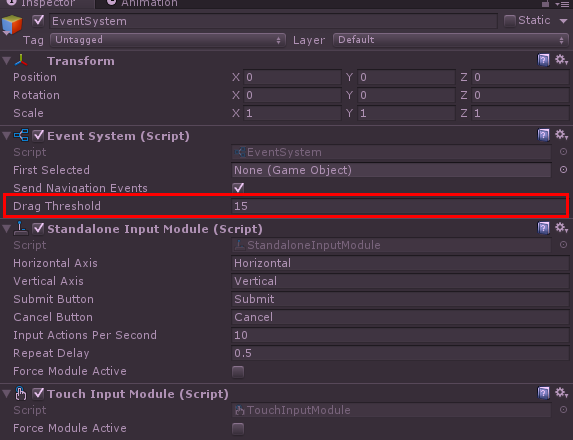Click the Repeat Delay input field
Viewport: 573px width, 440px height.
point(400,353)
